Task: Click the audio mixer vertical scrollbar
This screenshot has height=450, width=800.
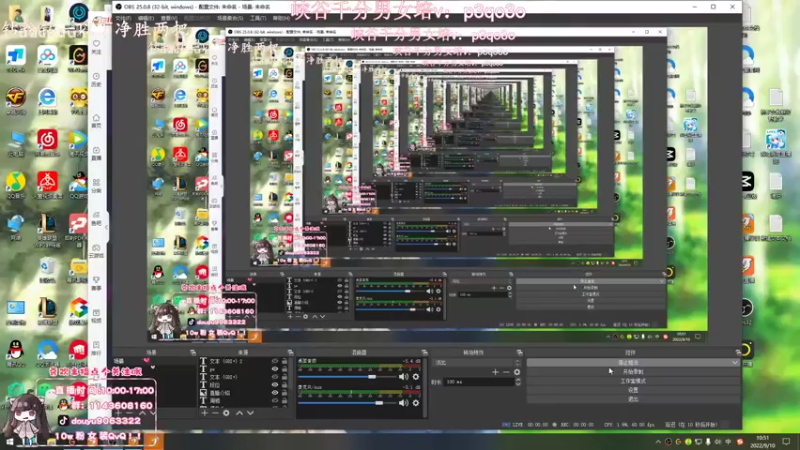Action: click(424, 388)
